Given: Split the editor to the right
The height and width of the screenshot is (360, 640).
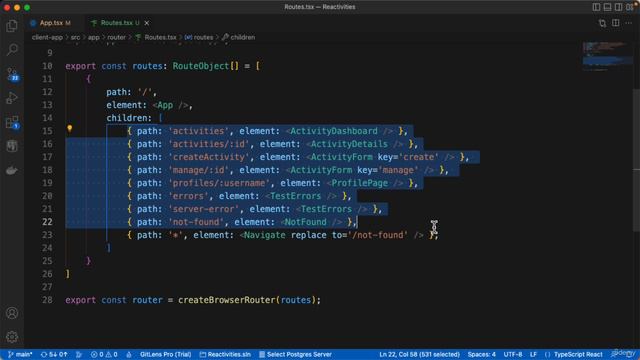Looking at the screenshot, I should coord(616,23).
